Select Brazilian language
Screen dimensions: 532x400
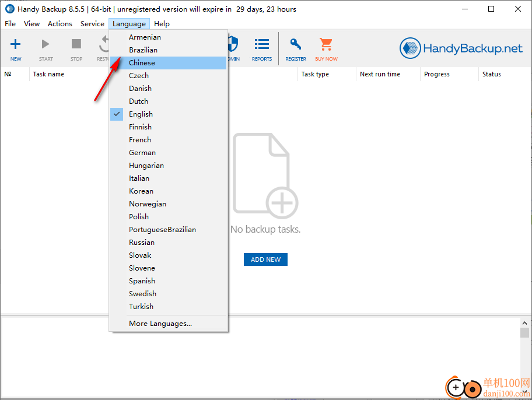tap(168, 50)
